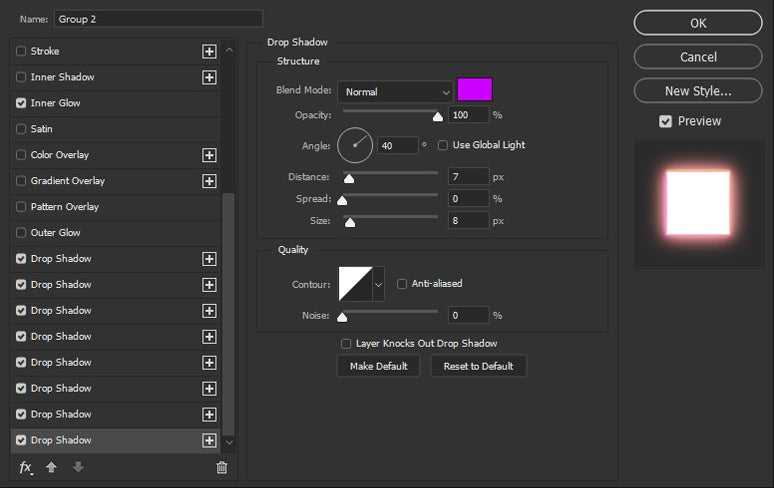This screenshot has height=488, width=774.
Task: Click the Size slider handle
Action: click(350, 222)
